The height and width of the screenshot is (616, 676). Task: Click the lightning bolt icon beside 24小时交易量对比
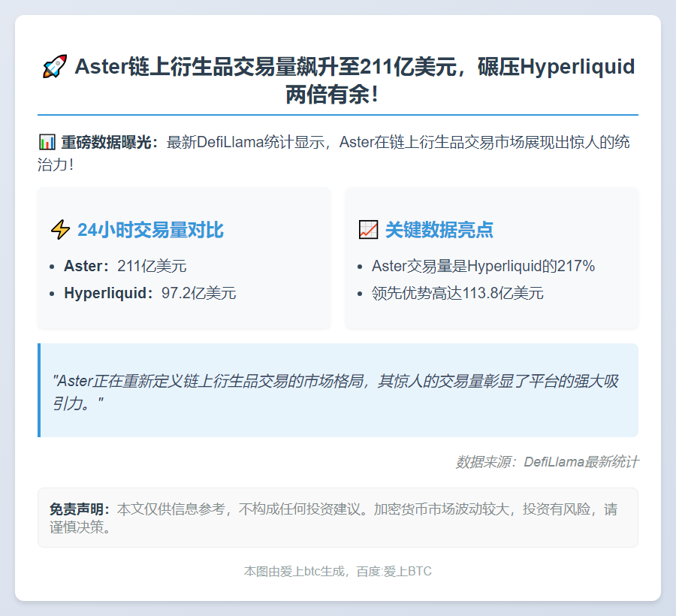[60, 230]
